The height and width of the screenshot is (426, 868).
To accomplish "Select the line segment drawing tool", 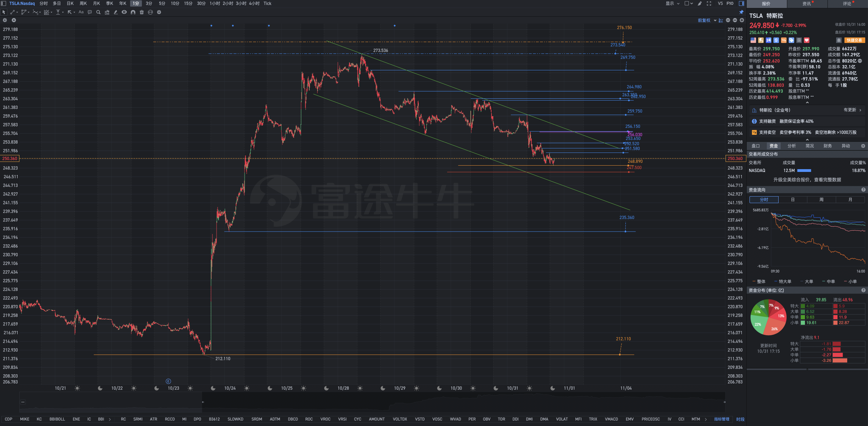I will (12, 12).
